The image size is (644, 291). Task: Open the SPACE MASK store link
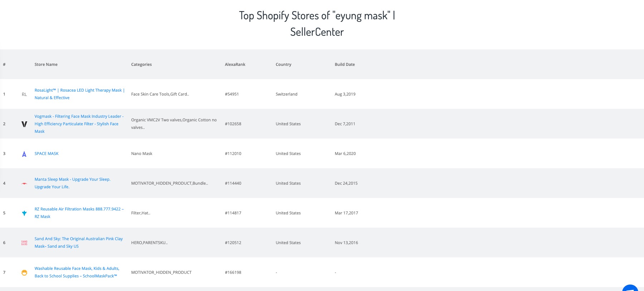click(47, 154)
